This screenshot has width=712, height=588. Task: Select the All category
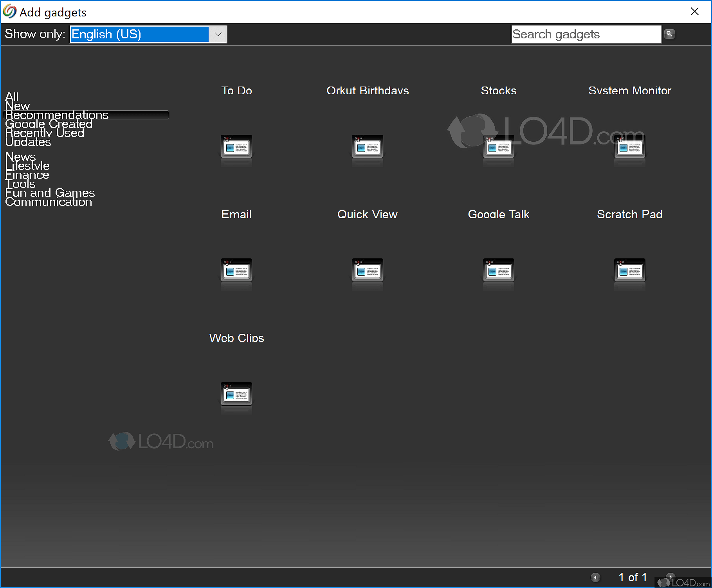12,97
